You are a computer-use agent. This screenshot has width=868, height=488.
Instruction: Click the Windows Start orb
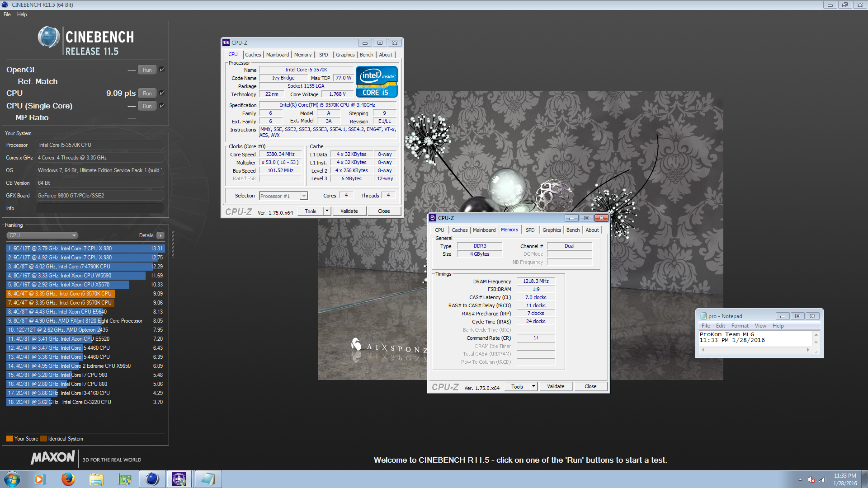12,479
